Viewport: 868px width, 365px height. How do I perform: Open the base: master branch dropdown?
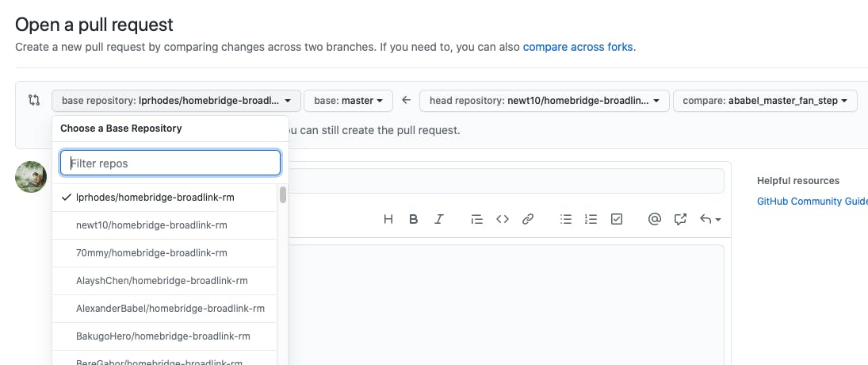pos(348,101)
